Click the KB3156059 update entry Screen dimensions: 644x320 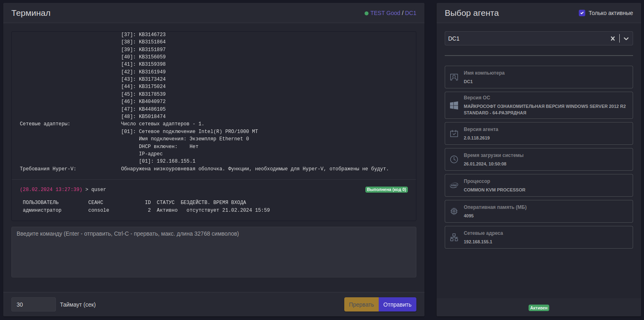tap(143, 57)
